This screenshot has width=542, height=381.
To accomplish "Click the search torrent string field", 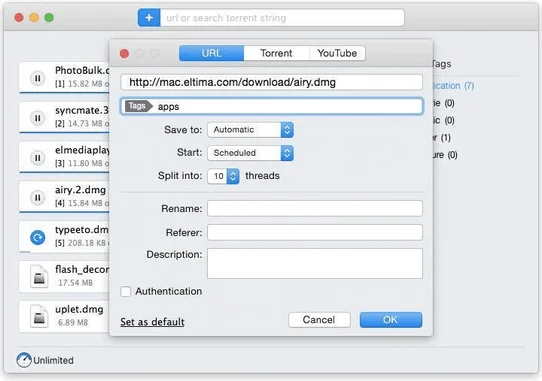I will click(282, 18).
